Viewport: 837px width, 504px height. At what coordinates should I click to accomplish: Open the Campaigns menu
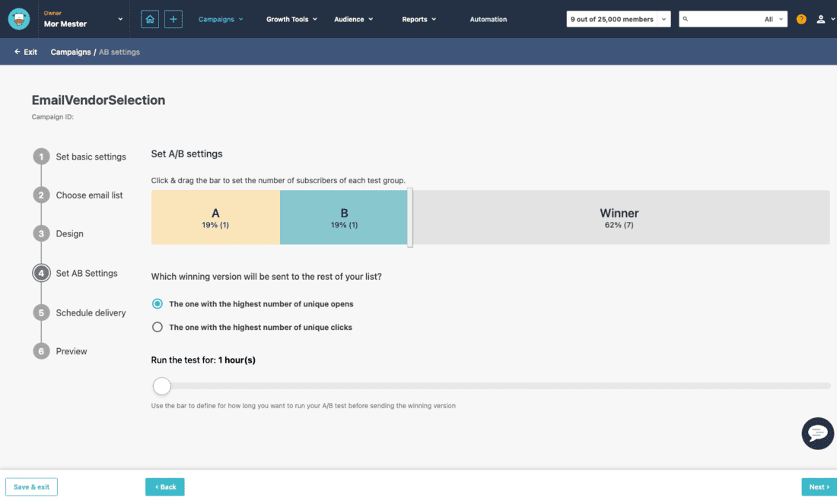[x=221, y=19]
